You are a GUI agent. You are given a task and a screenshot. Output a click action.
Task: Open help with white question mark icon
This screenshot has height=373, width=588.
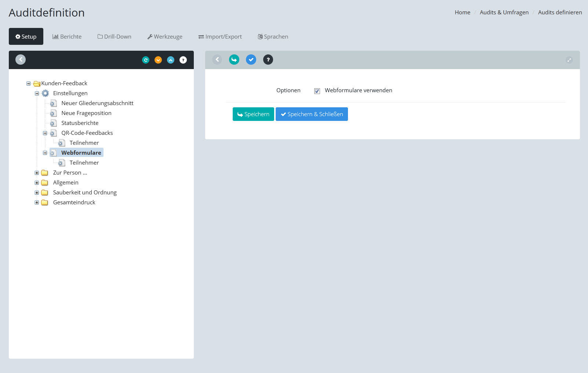pos(183,60)
